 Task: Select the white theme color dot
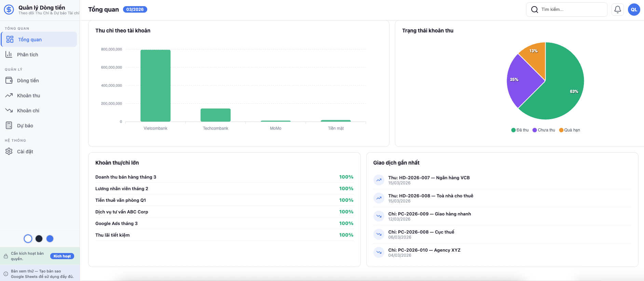coord(28,239)
